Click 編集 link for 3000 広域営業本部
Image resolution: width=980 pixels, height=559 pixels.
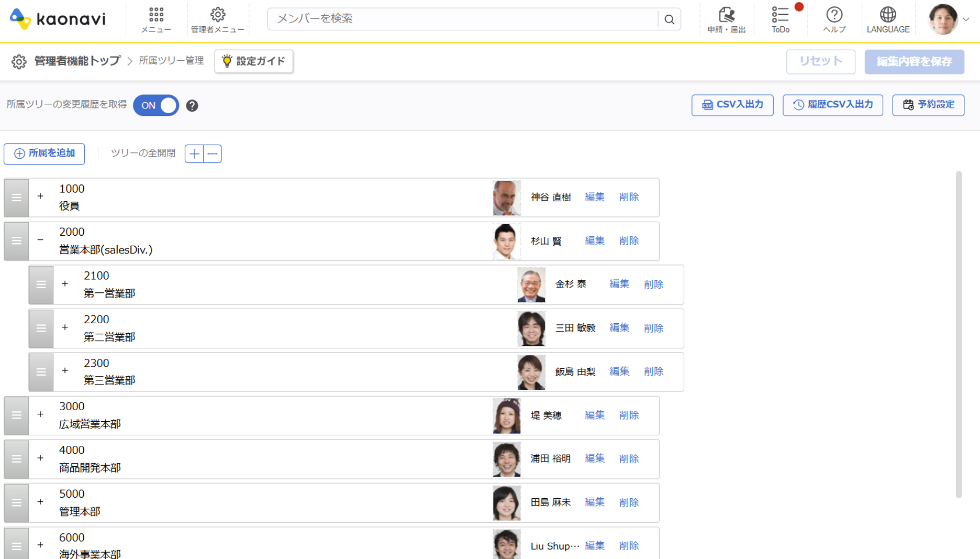pos(595,415)
